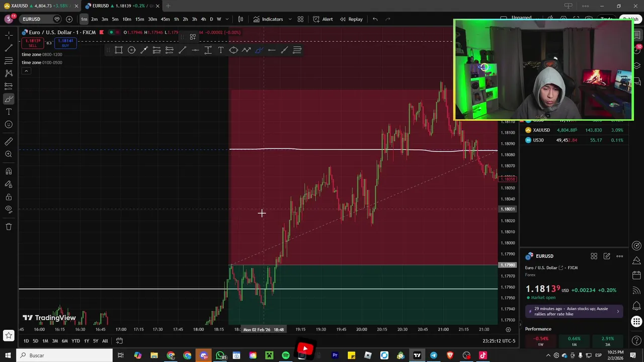Click the Alert button

(323, 19)
